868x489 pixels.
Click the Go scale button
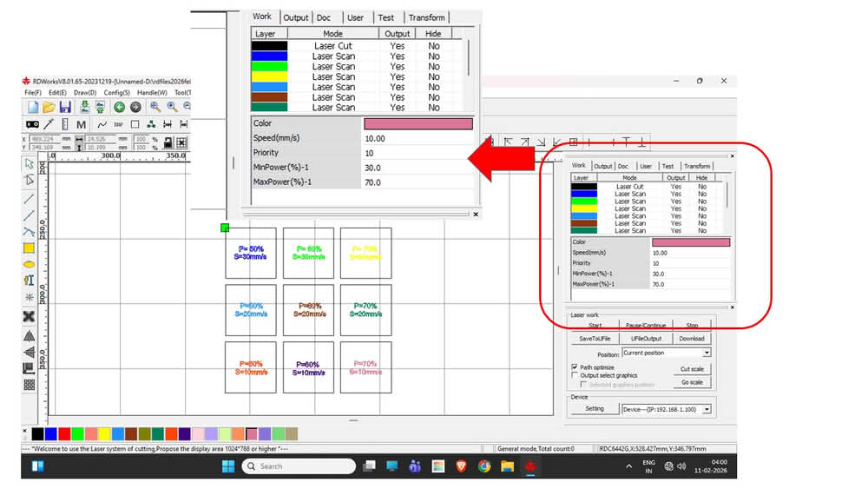692,382
